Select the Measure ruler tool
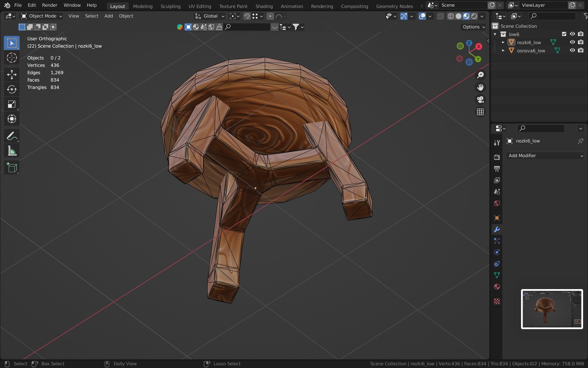 coord(12,151)
